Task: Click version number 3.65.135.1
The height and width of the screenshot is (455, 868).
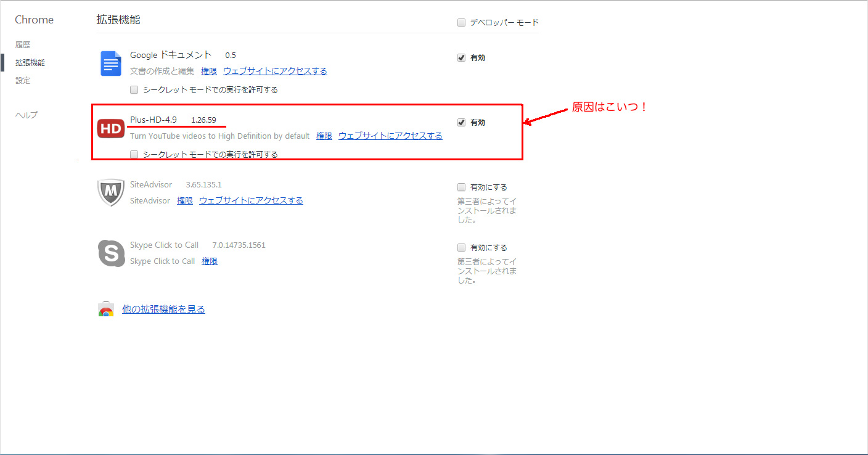Action: pyautogui.click(x=204, y=184)
